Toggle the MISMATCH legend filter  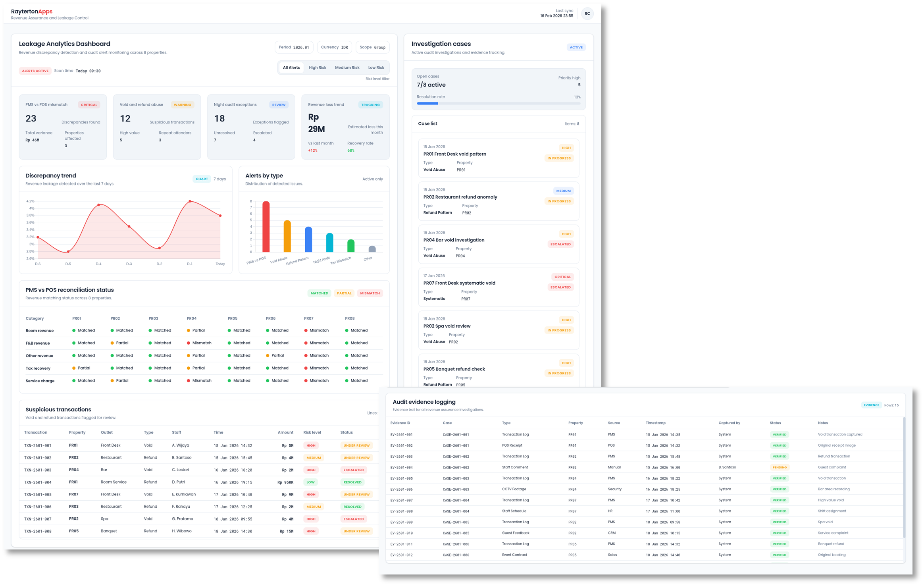tap(370, 293)
